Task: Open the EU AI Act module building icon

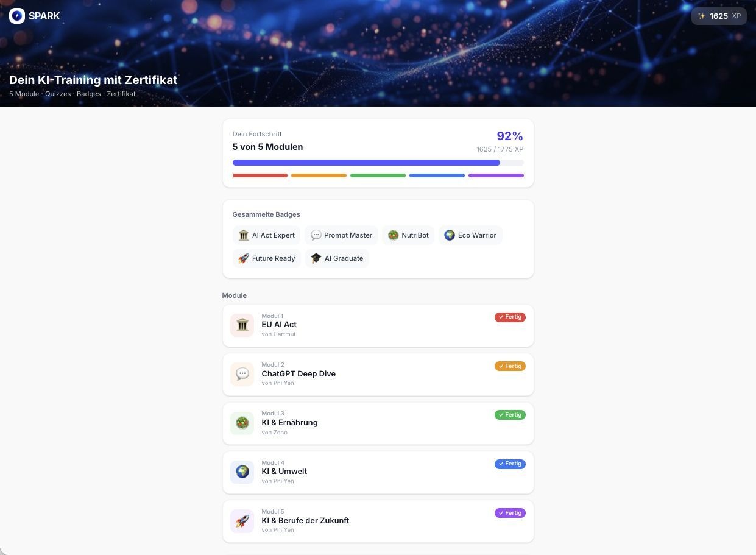Action: pos(242,325)
